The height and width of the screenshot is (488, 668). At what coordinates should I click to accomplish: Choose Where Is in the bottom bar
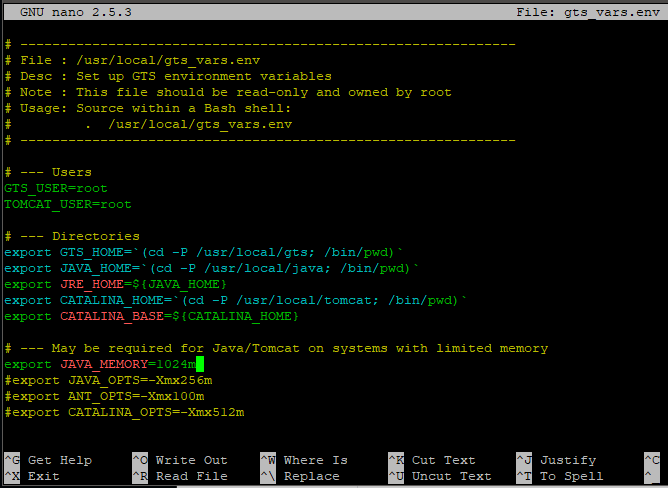[x=315, y=460]
